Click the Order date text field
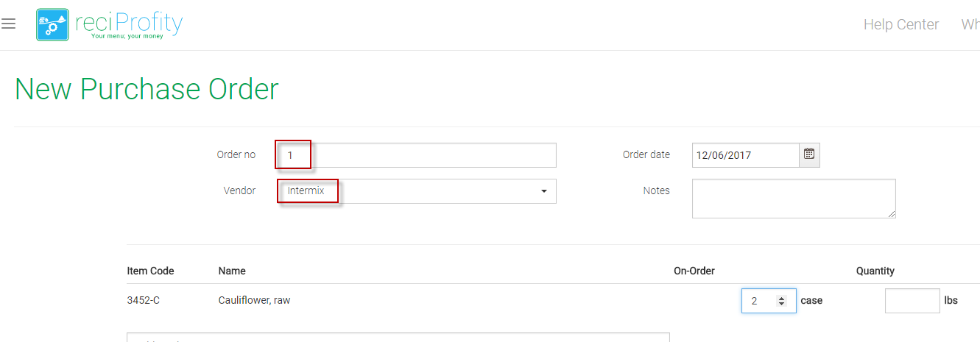This screenshot has width=980, height=342. pyautogui.click(x=744, y=155)
